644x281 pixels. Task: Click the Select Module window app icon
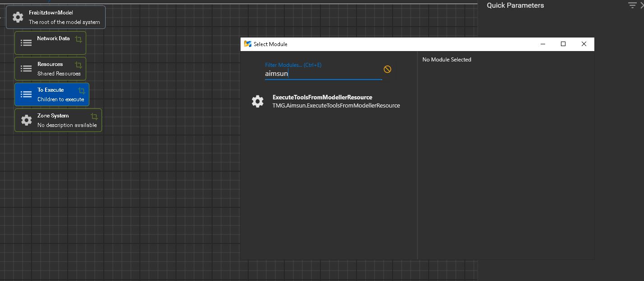click(x=247, y=44)
